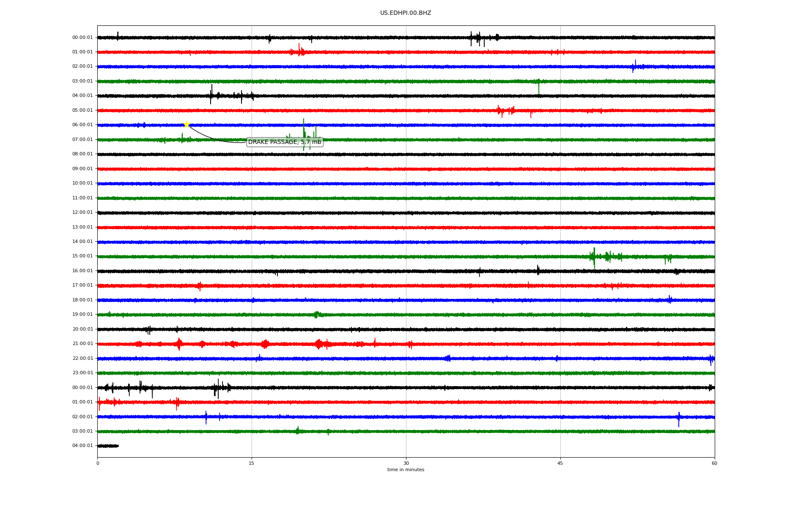
Task: Select the 13:00:01 row label
Action: click(82, 227)
